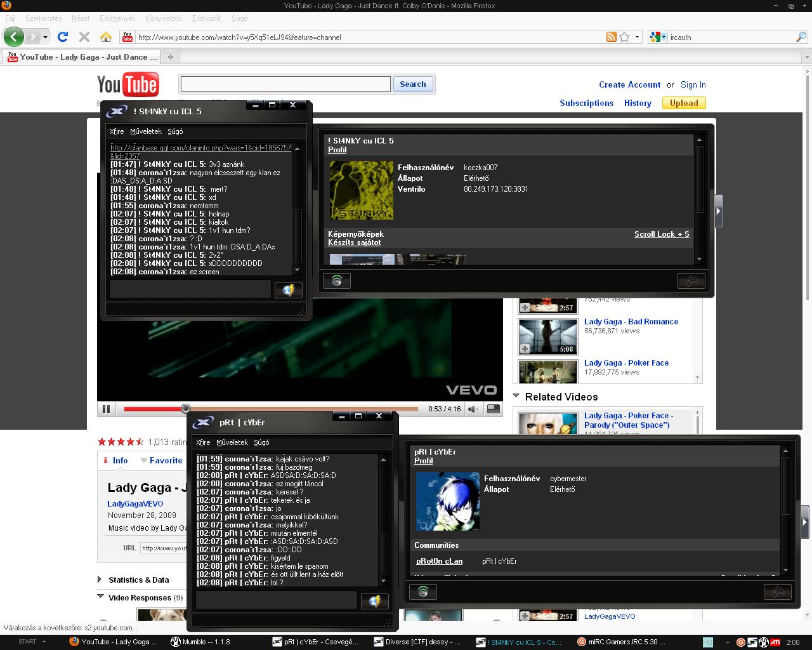This screenshot has width=812, height=650.
Task: Bookmark page with star icon
Action: (624, 37)
